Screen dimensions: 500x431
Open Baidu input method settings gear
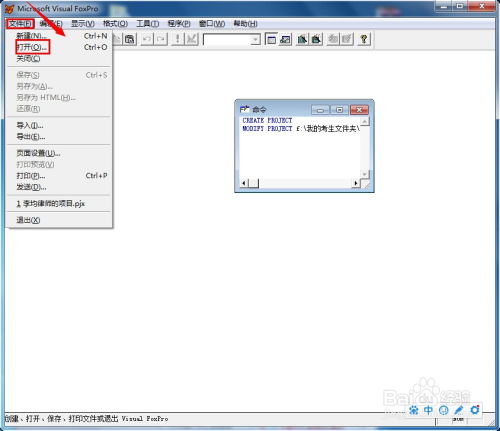[x=475, y=410]
